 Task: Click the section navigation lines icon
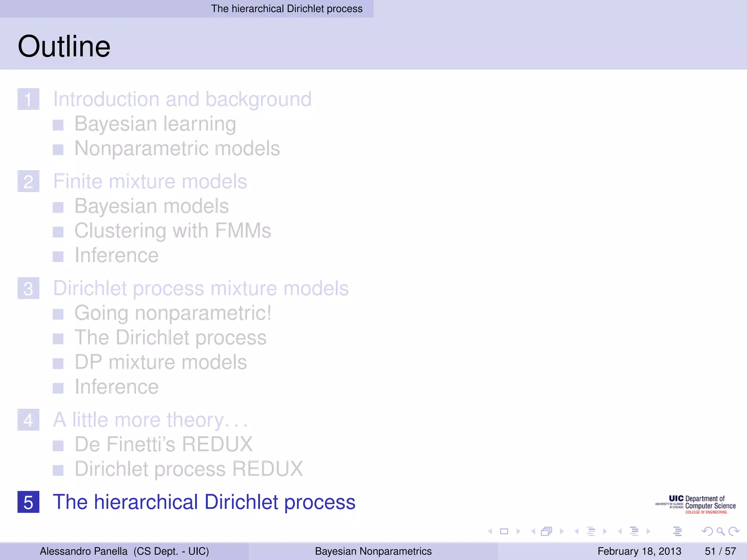coord(634,531)
